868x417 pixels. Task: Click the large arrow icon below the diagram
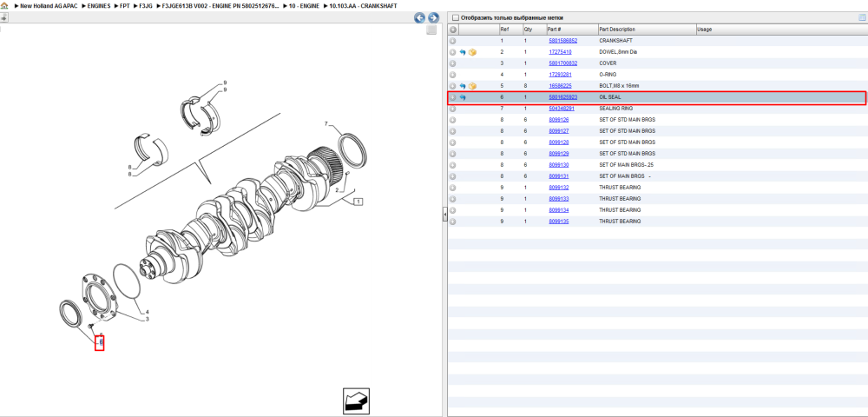[356, 401]
